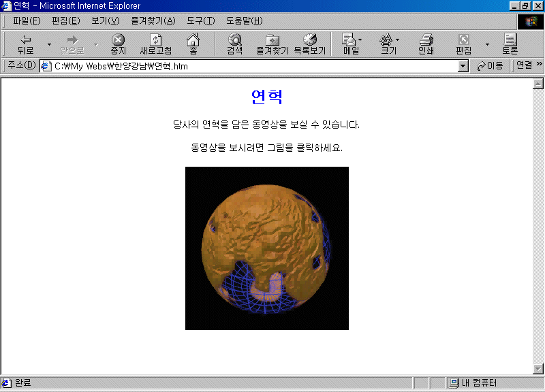This screenshot has width=545, height=392.
Task: Open the 크기 dropdown arrow
Action: pyautogui.click(x=397, y=39)
